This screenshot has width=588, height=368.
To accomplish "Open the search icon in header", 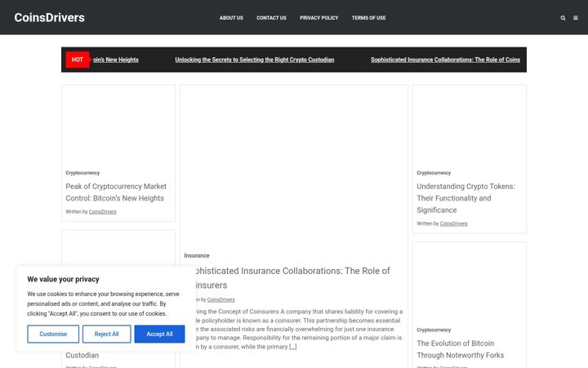I will [x=563, y=18].
